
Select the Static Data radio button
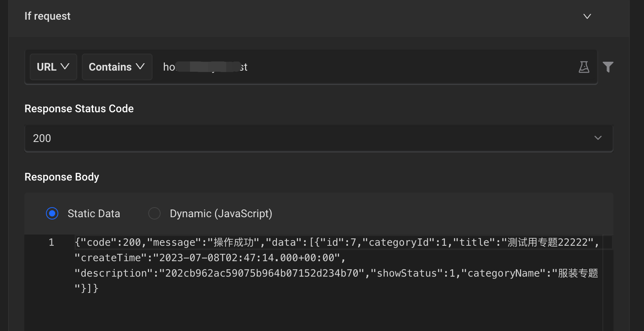tap(52, 213)
